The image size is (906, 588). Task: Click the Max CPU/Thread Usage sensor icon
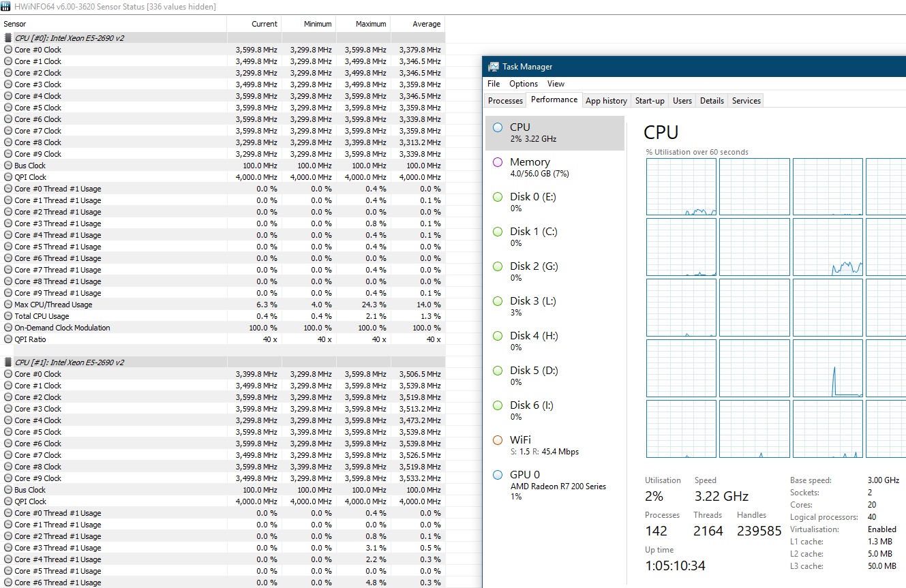8,305
